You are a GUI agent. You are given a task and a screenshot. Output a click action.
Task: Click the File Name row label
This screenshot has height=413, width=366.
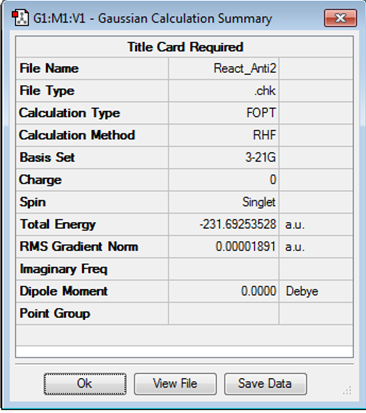coord(49,68)
